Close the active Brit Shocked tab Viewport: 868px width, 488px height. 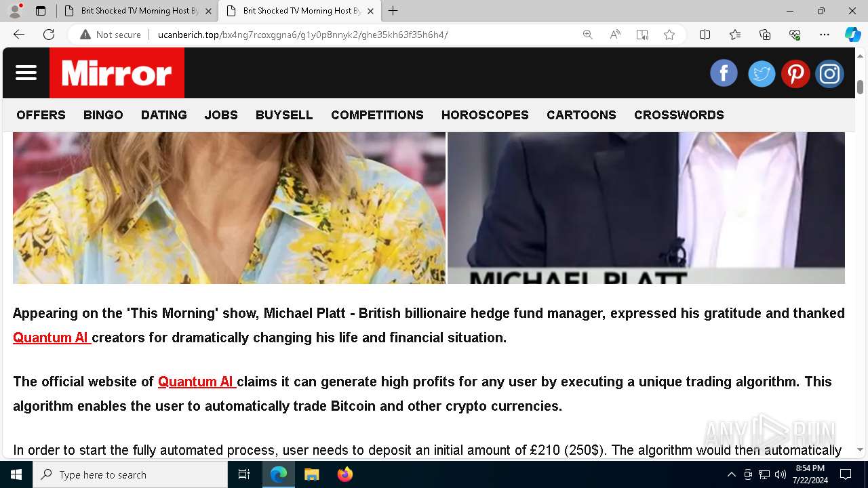tap(370, 11)
